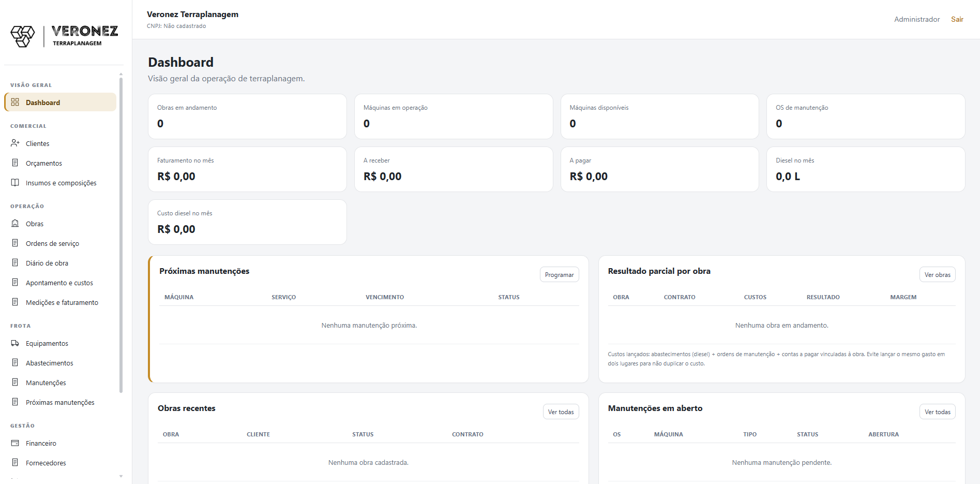Click the ABERTURA column header
This screenshot has width=980, height=484.
[883, 434]
